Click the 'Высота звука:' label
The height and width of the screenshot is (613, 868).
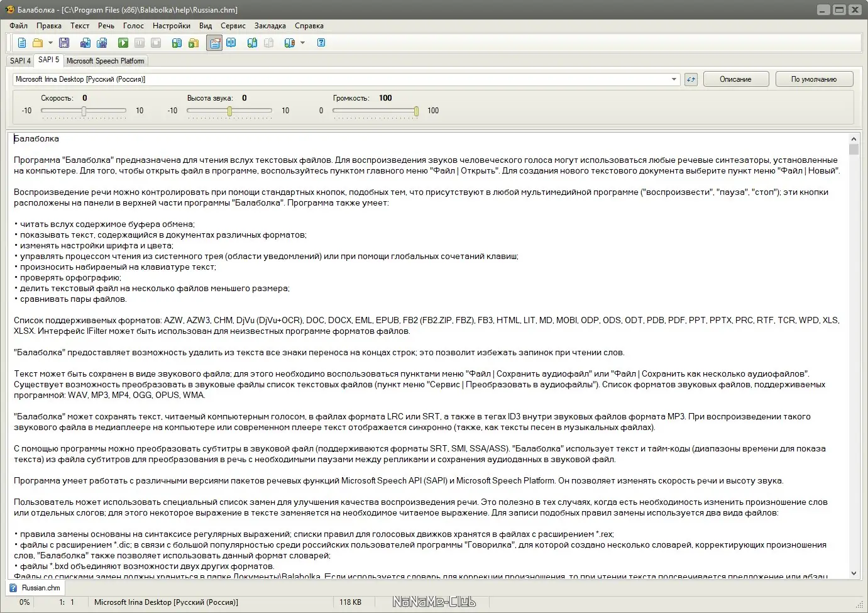[x=210, y=98]
